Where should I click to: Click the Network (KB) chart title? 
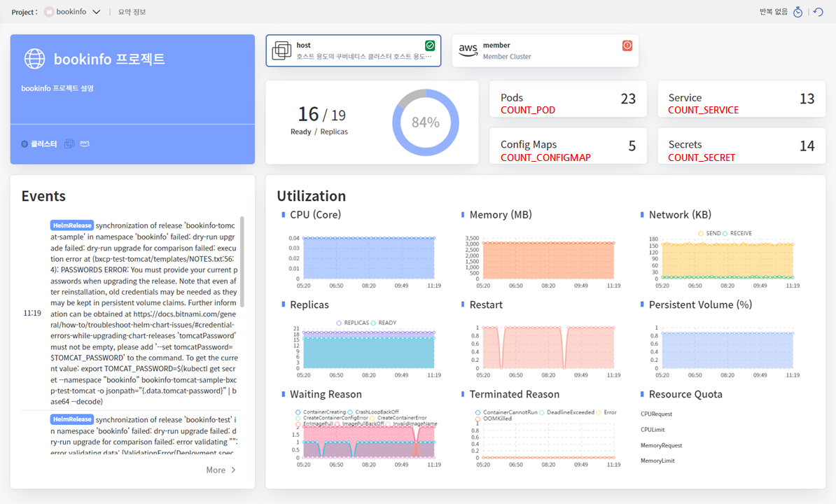[x=680, y=215]
